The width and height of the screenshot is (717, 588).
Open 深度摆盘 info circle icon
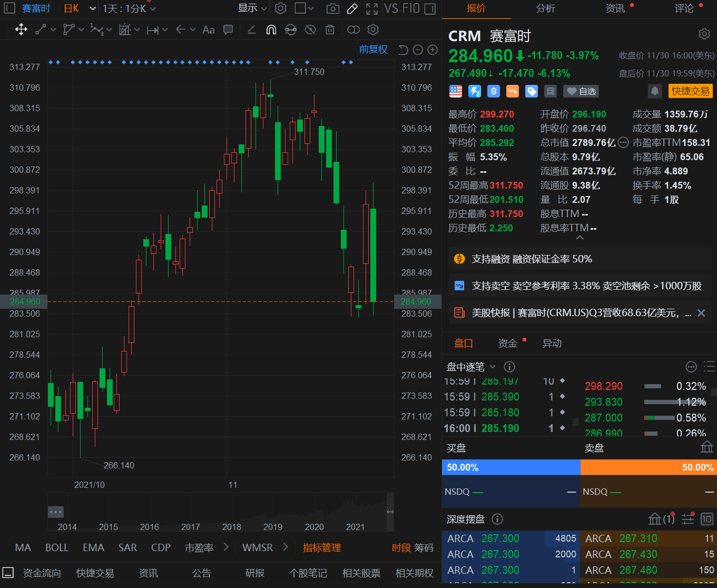tap(497, 519)
